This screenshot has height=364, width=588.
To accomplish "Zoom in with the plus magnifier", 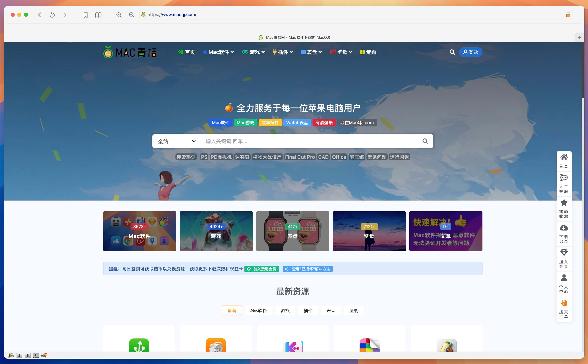I will pyautogui.click(x=132, y=15).
